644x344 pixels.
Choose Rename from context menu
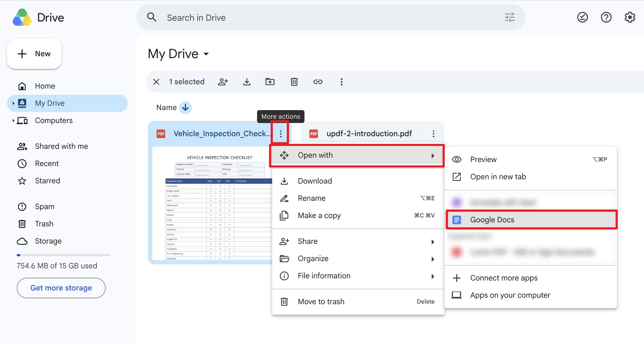pos(358,198)
